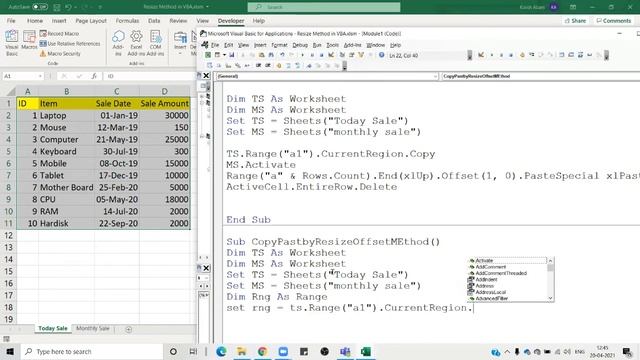
Task: Select Monthly Sale sheet tab
Action: pos(93,329)
